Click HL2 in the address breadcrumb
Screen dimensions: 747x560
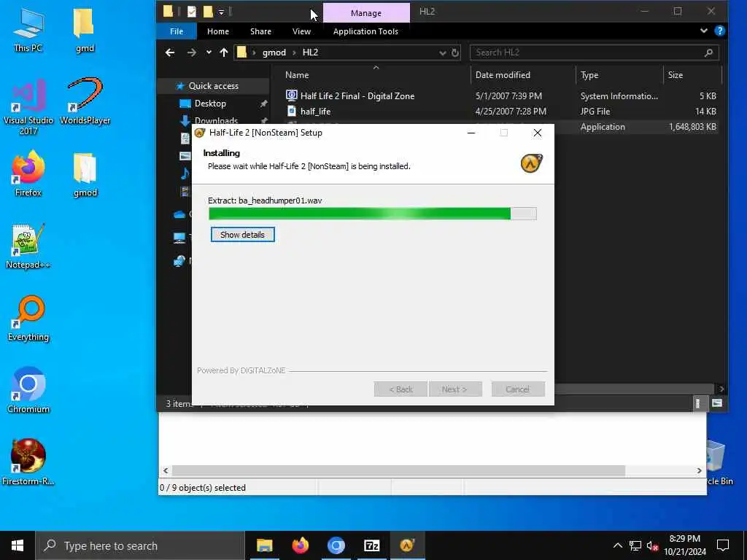click(x=310, y=52)
